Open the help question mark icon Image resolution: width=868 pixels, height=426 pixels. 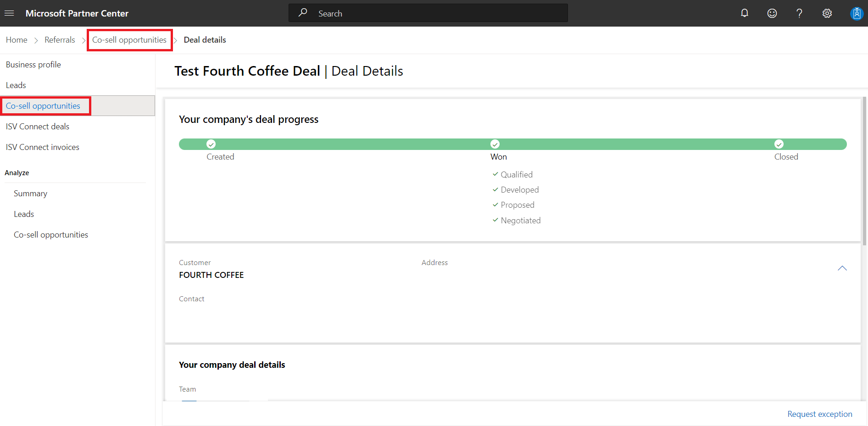coord(799,13)
